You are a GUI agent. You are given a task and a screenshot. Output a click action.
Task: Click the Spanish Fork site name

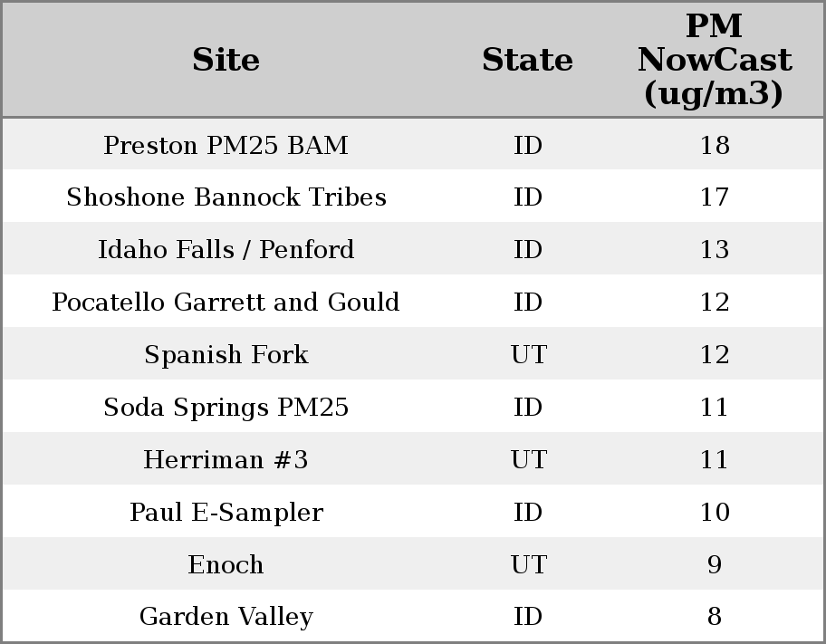tap(226, 355)
